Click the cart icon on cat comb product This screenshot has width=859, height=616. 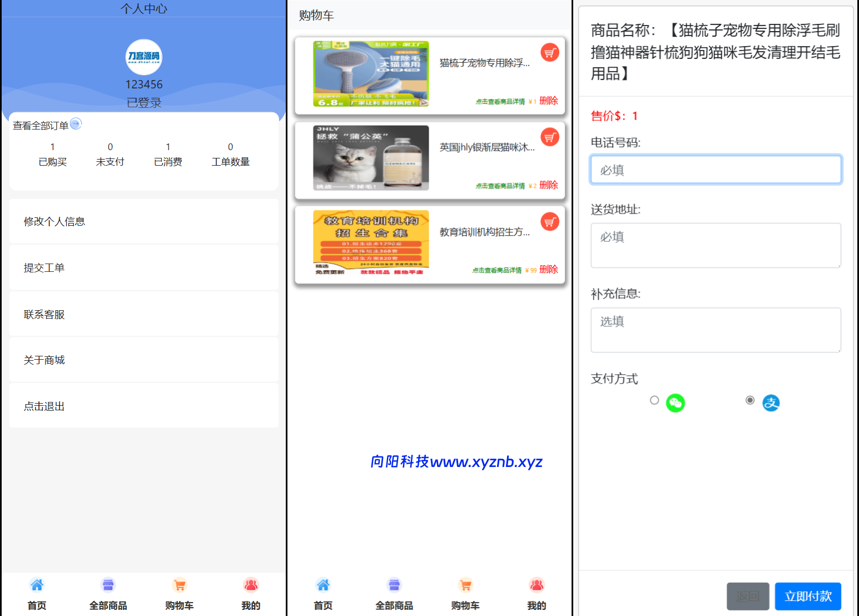pyautogui.click(x=549, y=53)
